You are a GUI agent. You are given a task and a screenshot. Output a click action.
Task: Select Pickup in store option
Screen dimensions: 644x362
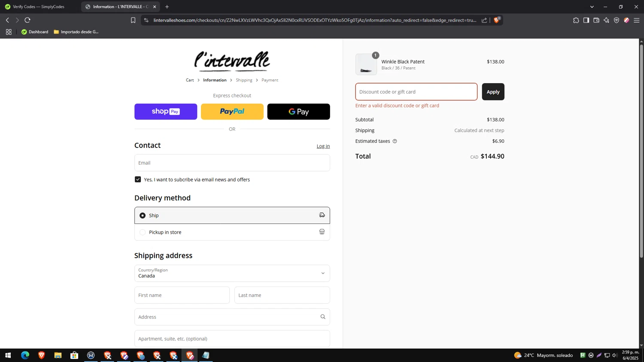[232, 232]
